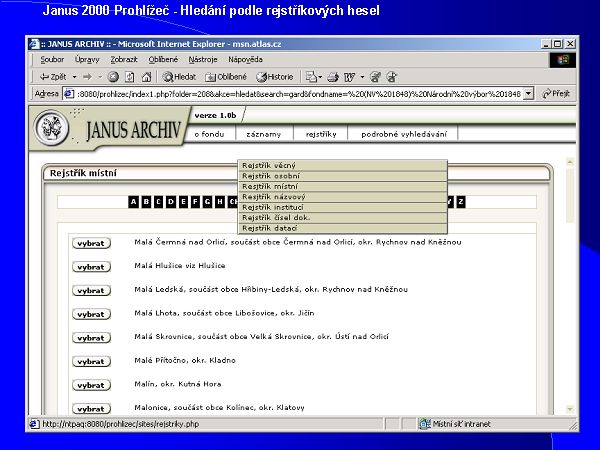
Task: Go to home page via house icon
Action: tap(147, 77)
